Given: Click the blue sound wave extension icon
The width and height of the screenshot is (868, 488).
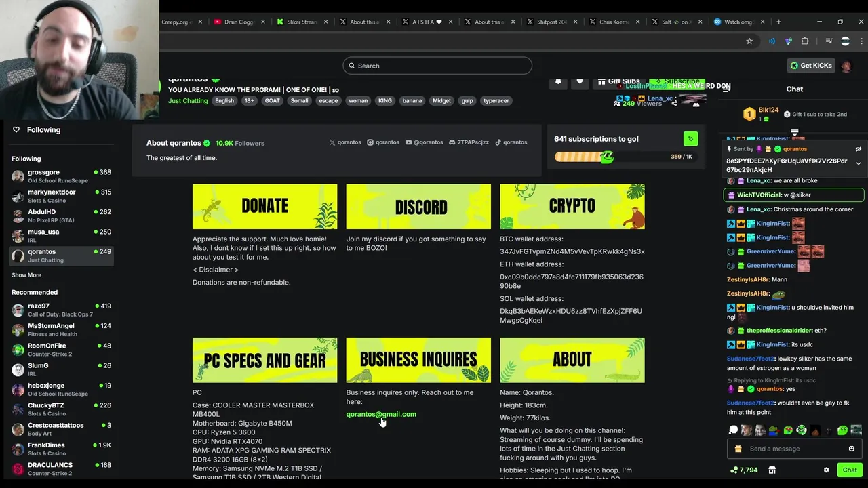Looking at the screenshot, I should pyautogui.click(x=772, y=41).
